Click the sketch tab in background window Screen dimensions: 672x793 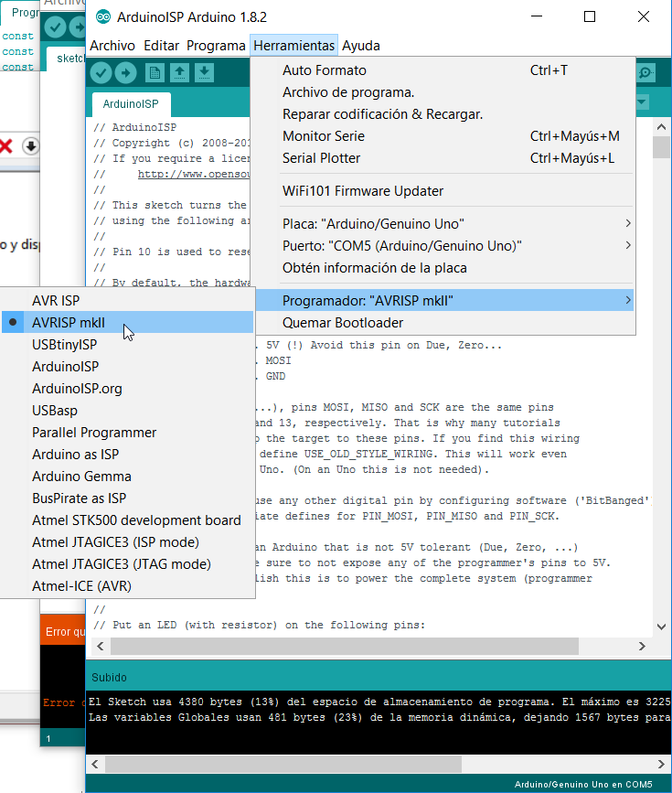click(67, 59)
